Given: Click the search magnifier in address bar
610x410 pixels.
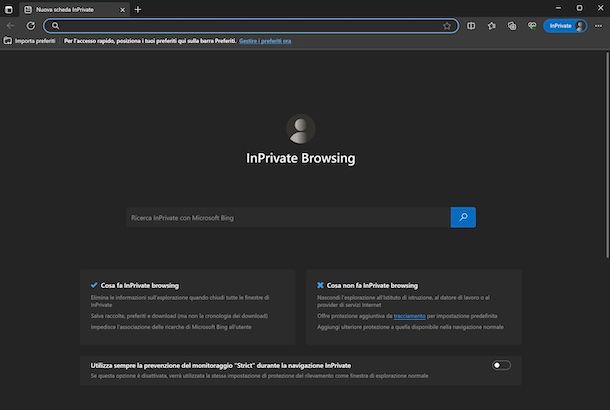Looking at the screenshot, I should click(x=55, y=26).
